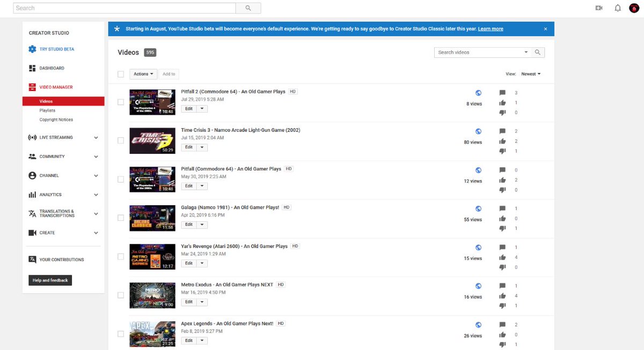
Task: Check the Time Crisis 3 video checkbox
Action: pos(121,140)
